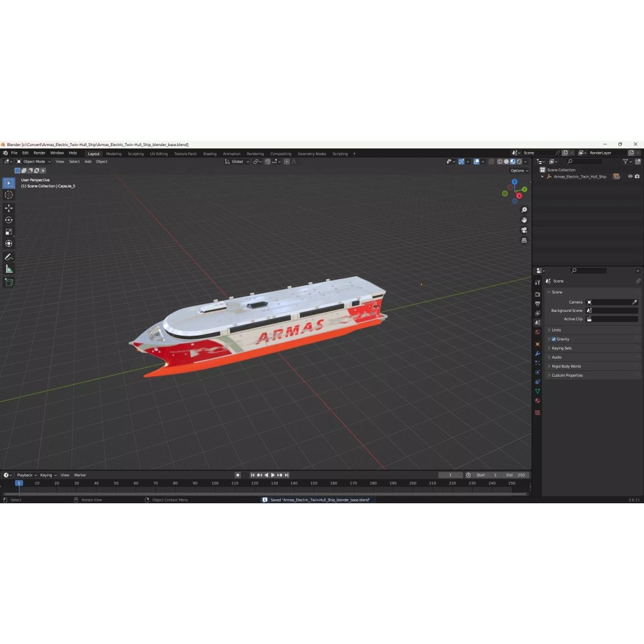Select the Annotate tool
The image size is (644, 644).
(8, 257)
